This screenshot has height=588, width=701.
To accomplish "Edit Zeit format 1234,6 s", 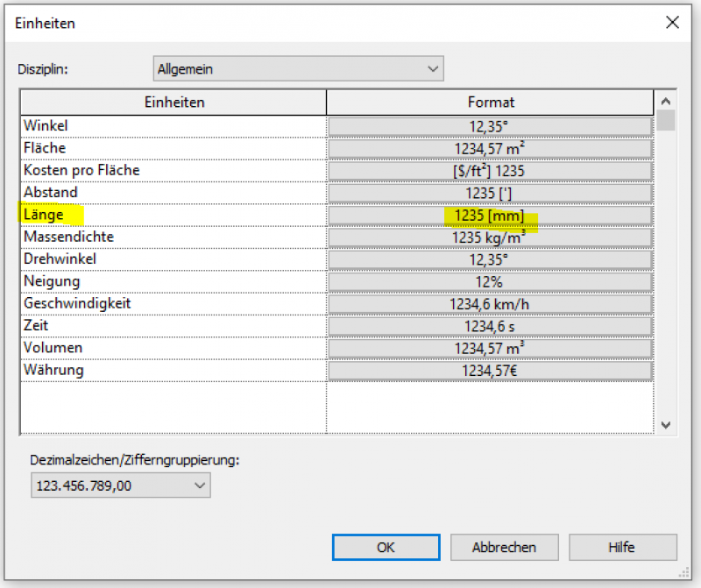I will [x=490, y=326].
